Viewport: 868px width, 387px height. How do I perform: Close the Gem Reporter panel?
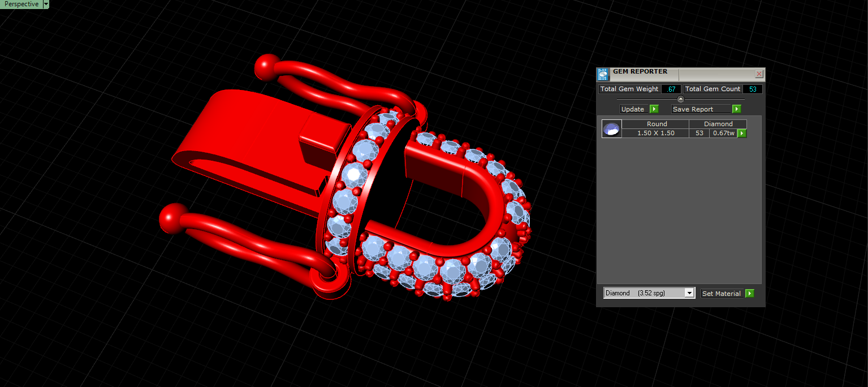[759, 74]
